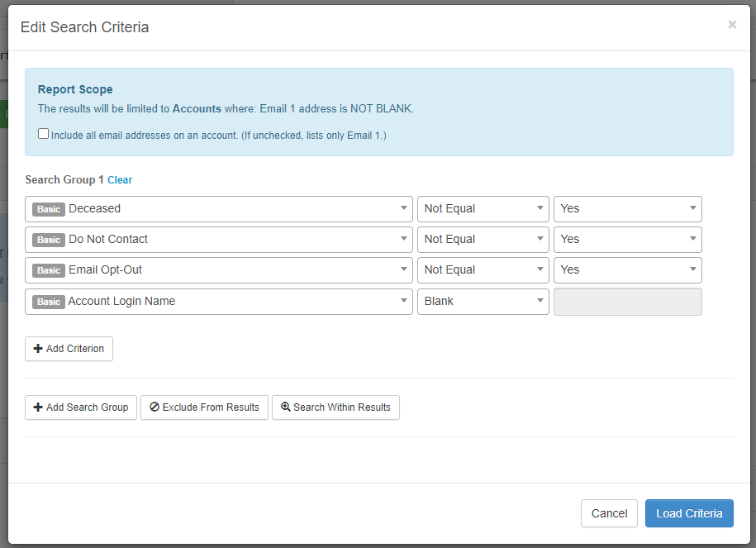
Task: Open the Blank operator dropdown
Action: (483, 302)
